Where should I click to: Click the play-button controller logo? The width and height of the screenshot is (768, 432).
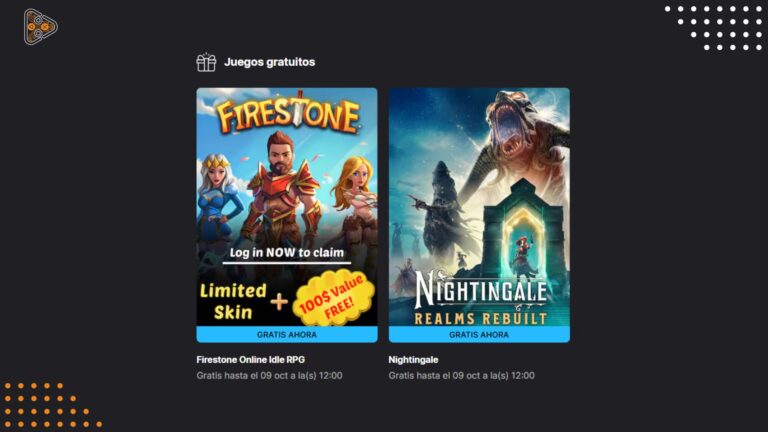tap(40, 27)
